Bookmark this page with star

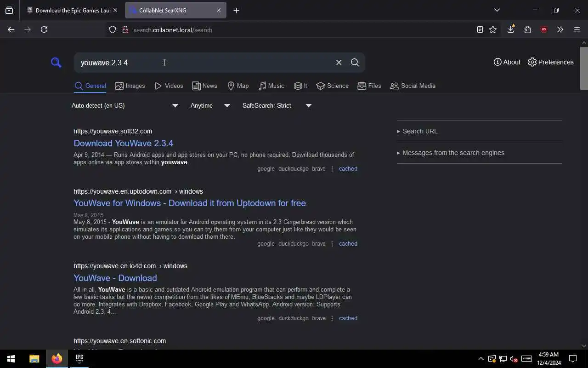493,29
